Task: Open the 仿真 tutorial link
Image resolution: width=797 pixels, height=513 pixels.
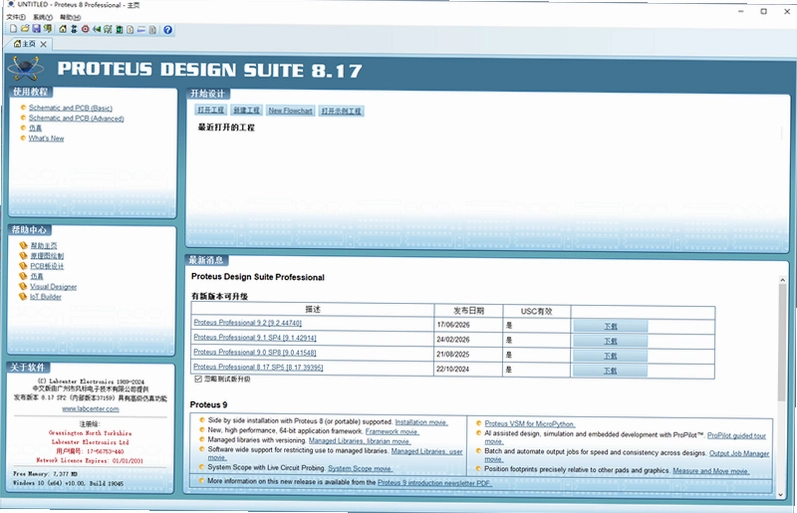Action: [x=35, y=128]
